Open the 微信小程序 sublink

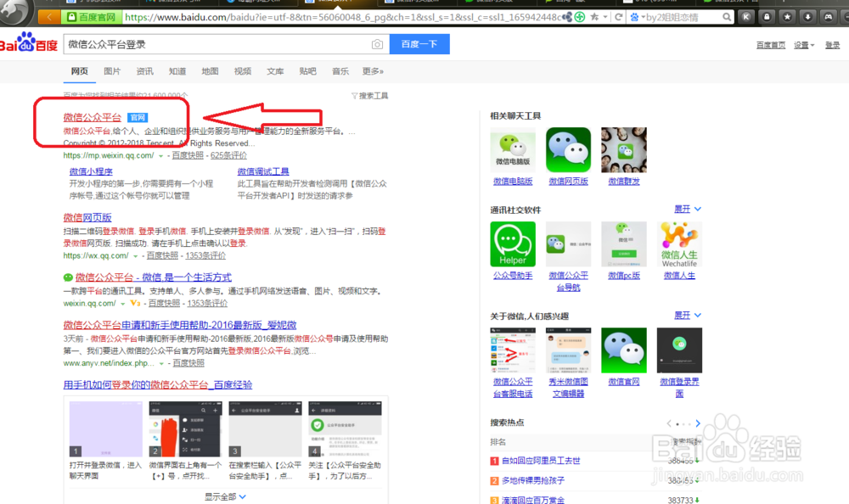(x=91, y=171)
